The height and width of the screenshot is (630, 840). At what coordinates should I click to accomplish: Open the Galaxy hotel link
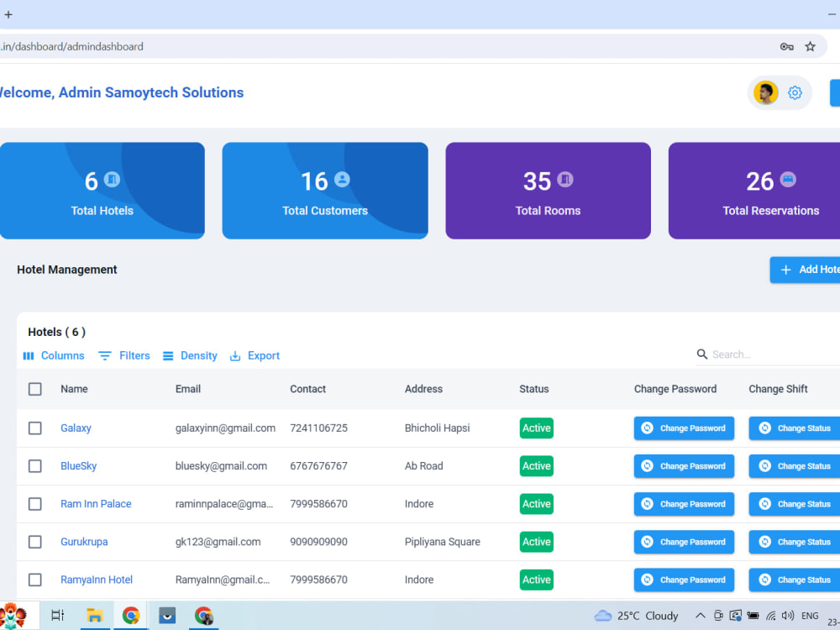pos(76,428)
